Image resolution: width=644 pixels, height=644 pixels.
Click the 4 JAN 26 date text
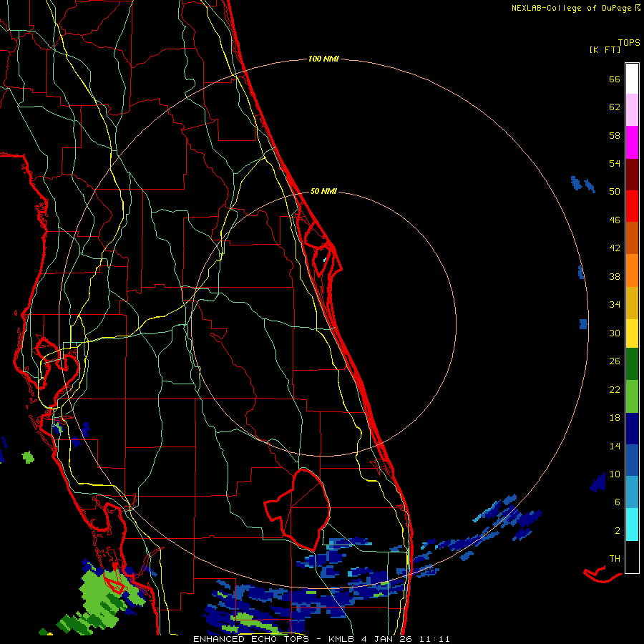tap(386, 639)
